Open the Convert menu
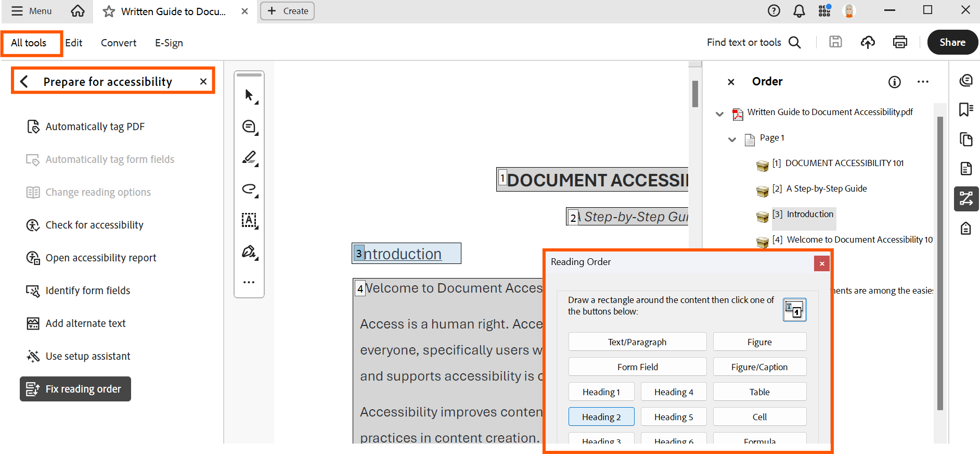Image resolution: width=980 pixels, height=454 pixels. tap(119, 43)
